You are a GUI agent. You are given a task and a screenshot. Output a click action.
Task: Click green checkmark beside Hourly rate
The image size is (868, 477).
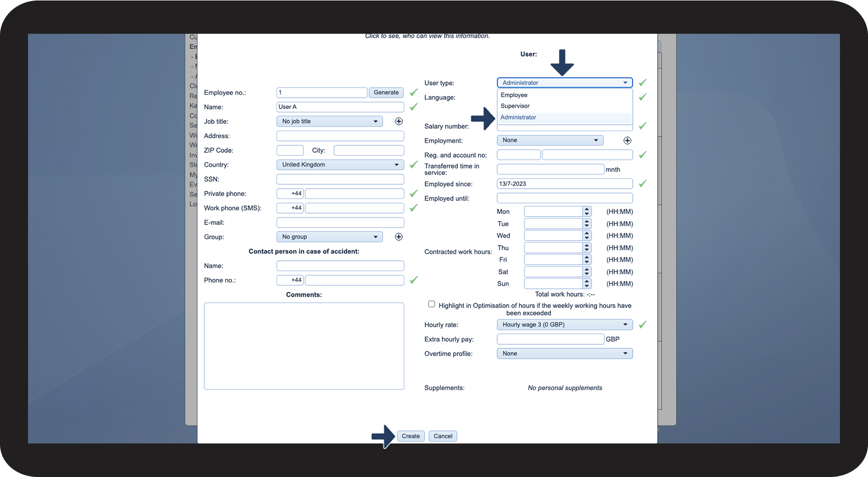(642, 325)
